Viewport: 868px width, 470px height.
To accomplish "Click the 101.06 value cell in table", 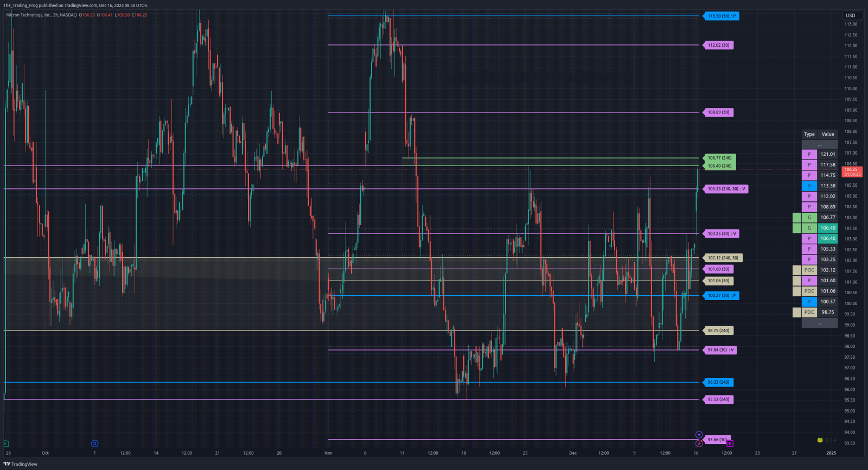I will (828, 291).
